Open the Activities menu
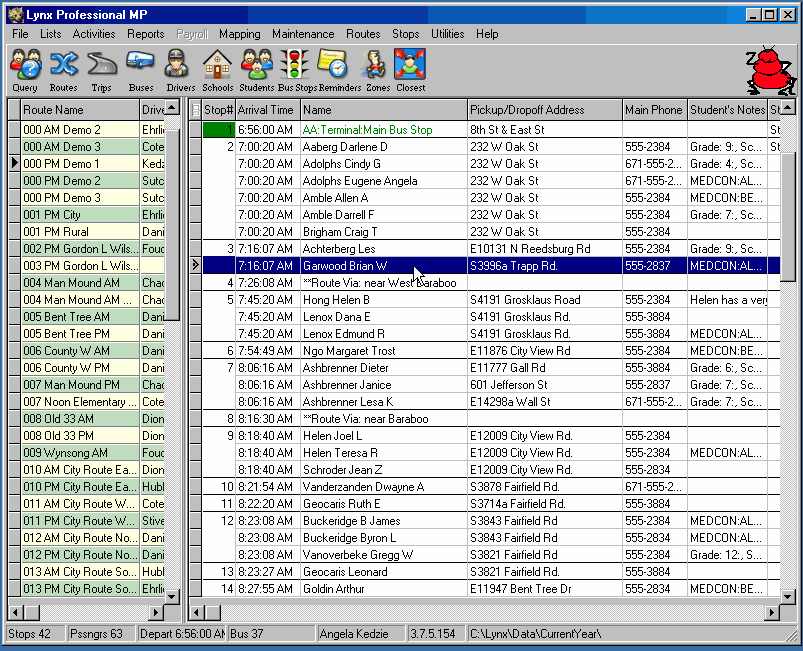Image resolution: width=803 pixels, height=651 pixels. (94, 34)
